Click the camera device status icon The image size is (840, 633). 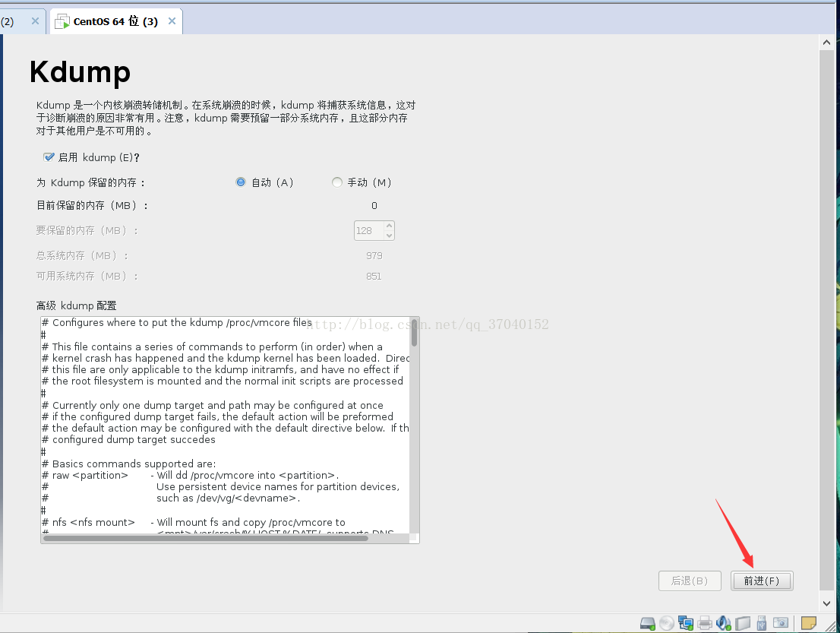click(781, 623)
